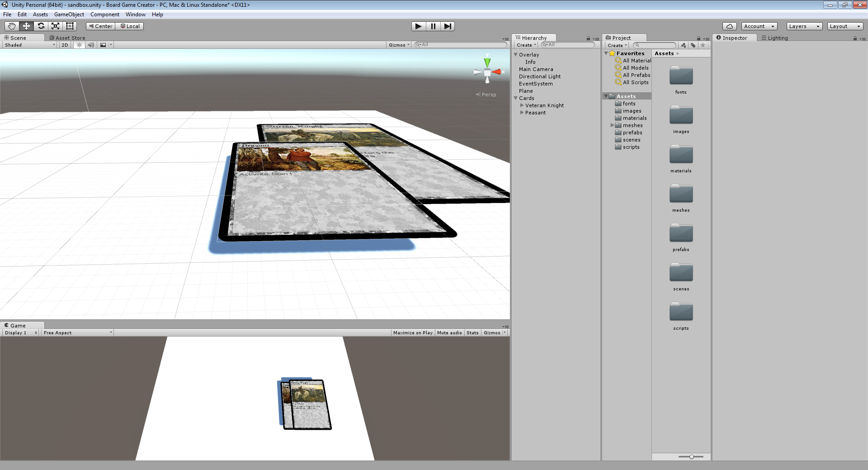Step forward one frame
The width and height of the screenshot is (868, 470).
tap(448, 26)
